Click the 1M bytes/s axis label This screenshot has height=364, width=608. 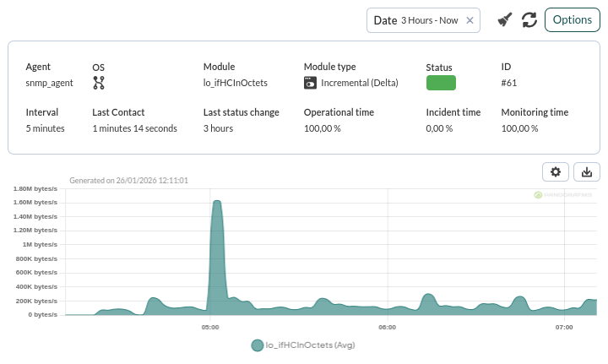(x=40, y=245)
